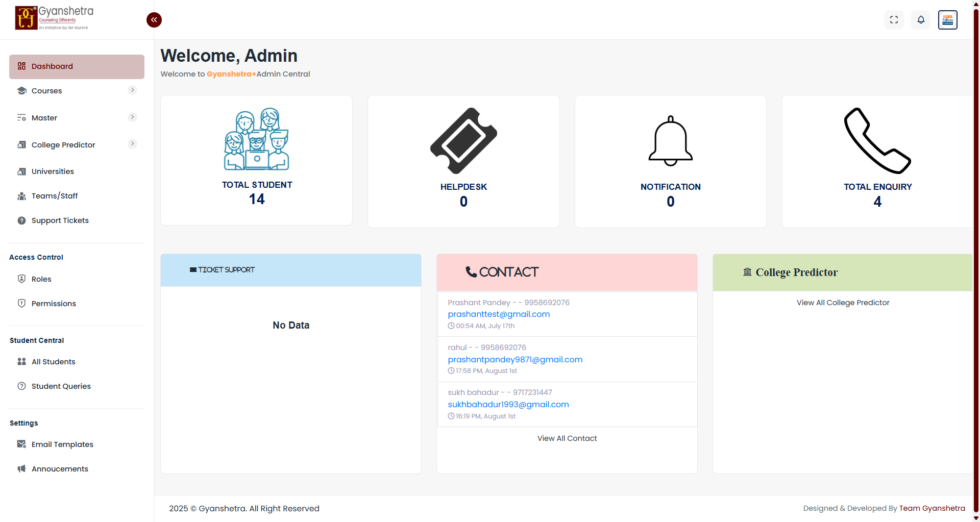This screenshot has height=522, width=980.
Task: Open the admin profile avatar
Action: coord(948,20)
